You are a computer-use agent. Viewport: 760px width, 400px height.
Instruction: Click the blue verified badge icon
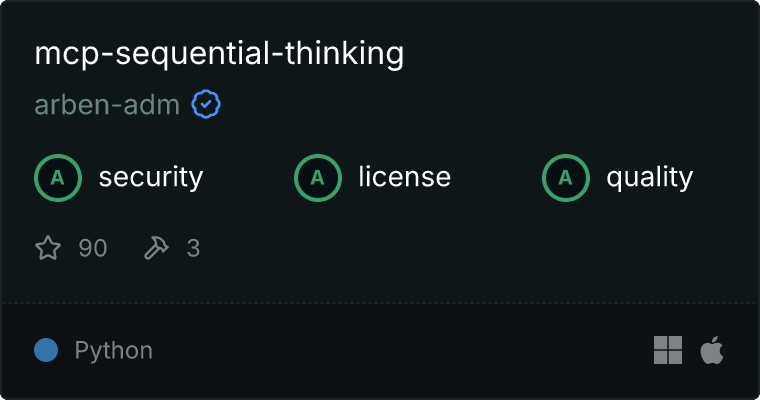(x=206, y=104)
